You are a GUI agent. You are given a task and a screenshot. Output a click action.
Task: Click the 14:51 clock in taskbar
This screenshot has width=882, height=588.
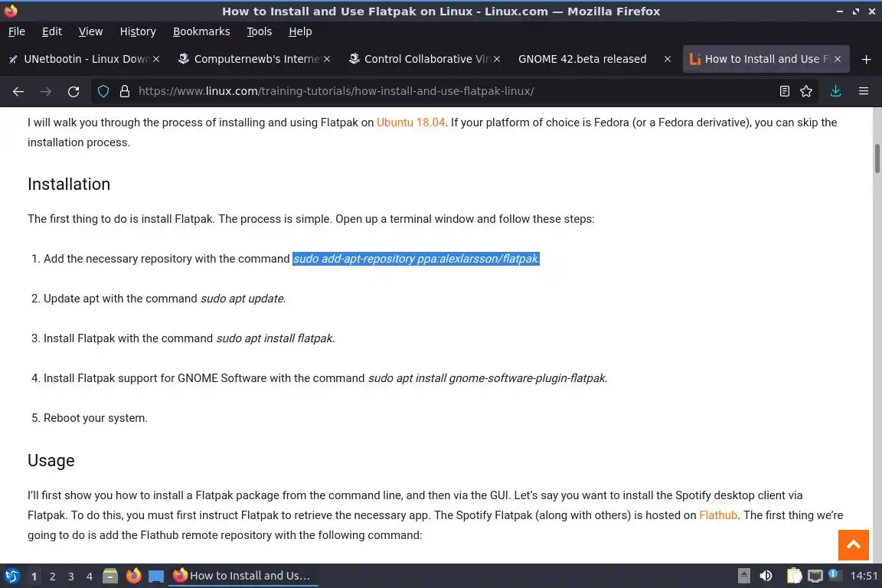click(864, 576)
